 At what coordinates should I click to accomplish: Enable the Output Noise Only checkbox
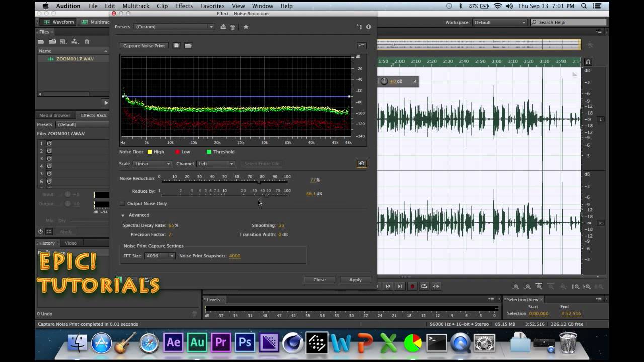[x=122, y=204]
